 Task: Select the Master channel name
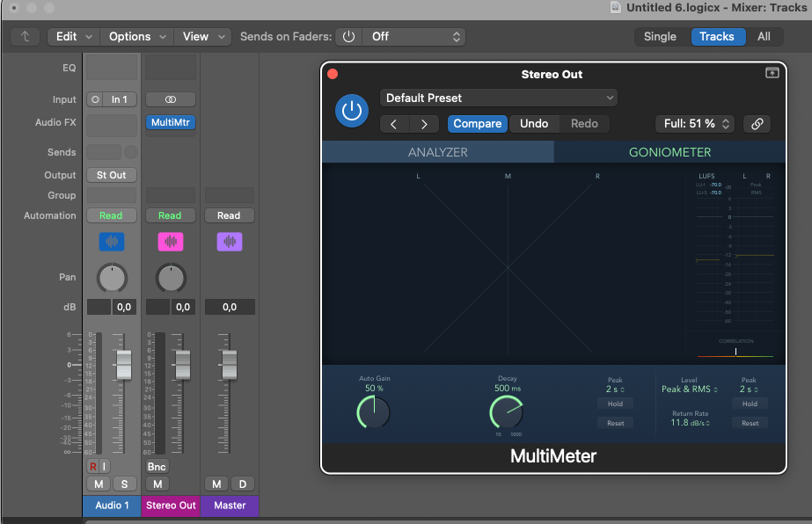[230, 506]
